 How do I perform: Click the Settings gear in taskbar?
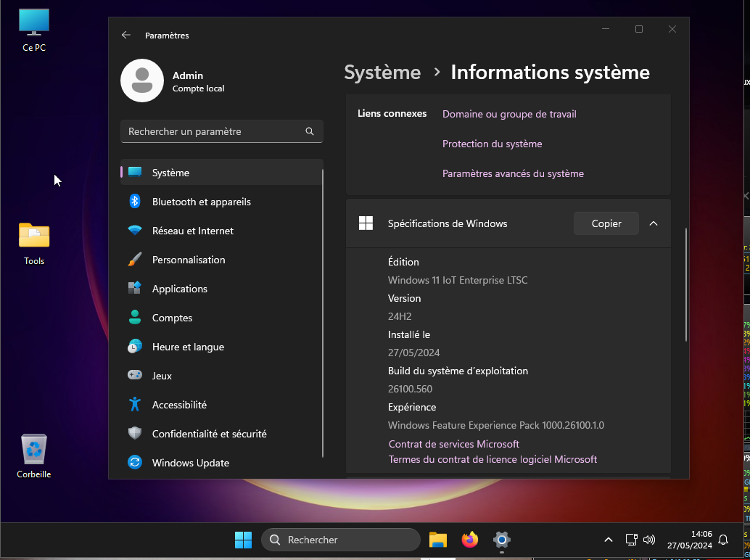(x=502, y=540)
